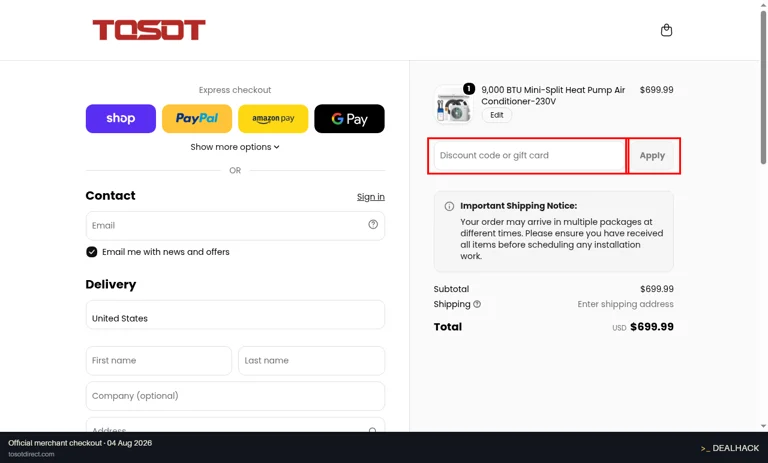Choose Amazon Pay express checkout
Viewport: 768px width, 463px height.
click(273, 119)
